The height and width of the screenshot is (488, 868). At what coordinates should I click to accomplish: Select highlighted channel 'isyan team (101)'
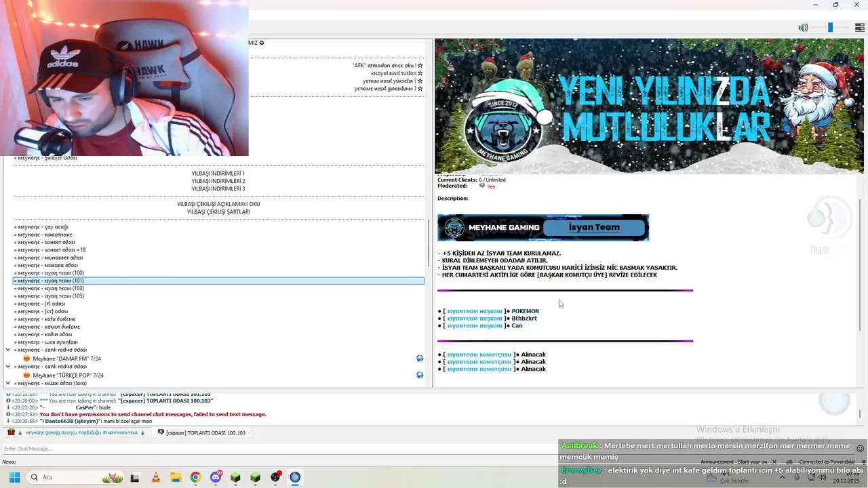(x=218, y=281)
